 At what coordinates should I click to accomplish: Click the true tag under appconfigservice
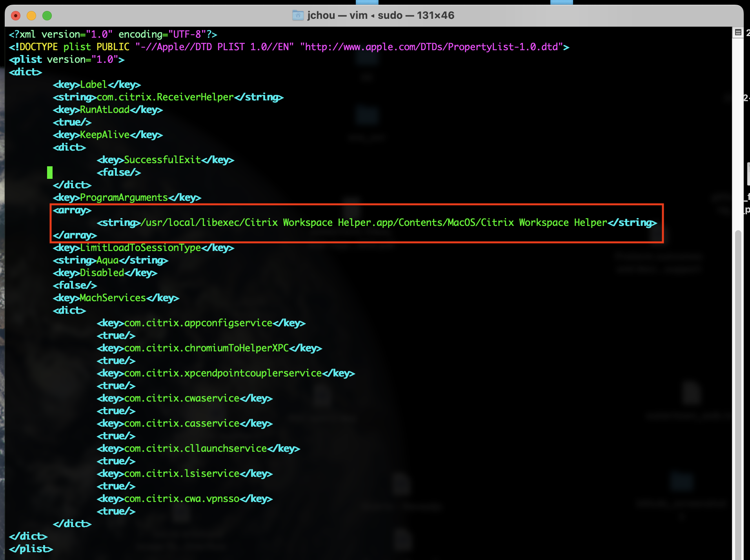pyautogui.click(x=116, y=336)
